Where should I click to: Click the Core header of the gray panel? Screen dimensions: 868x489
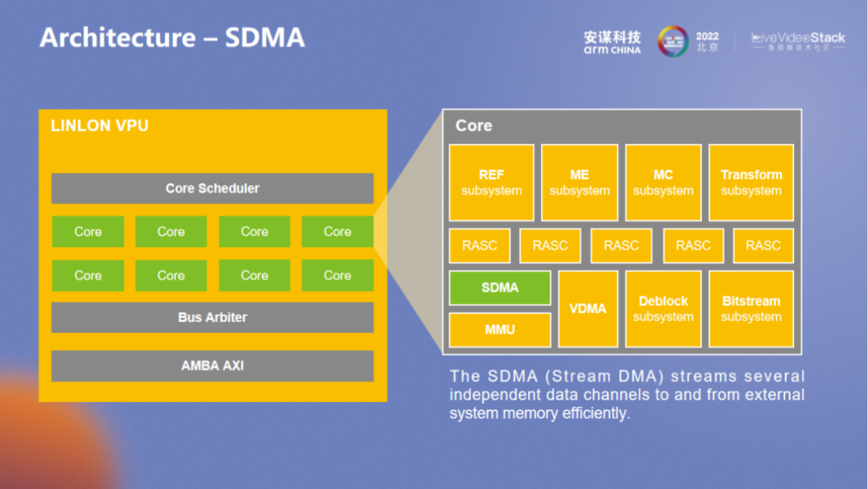click(474, 125)
